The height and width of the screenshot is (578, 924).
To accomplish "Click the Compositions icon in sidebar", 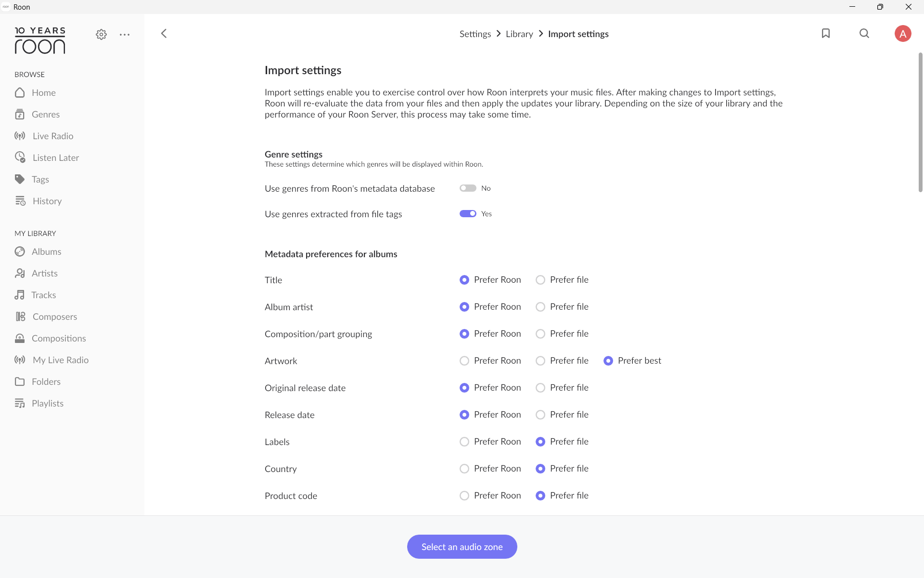I will coord(20,338).
